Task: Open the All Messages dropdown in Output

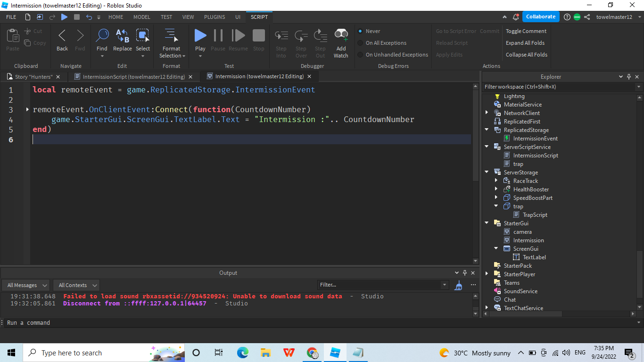Action: coord(25,285)
